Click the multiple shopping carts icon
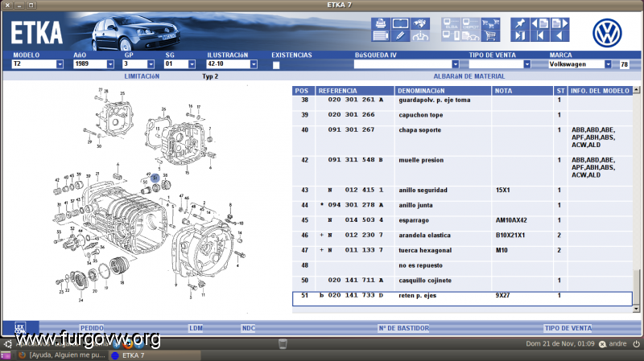 coord(490,23)
